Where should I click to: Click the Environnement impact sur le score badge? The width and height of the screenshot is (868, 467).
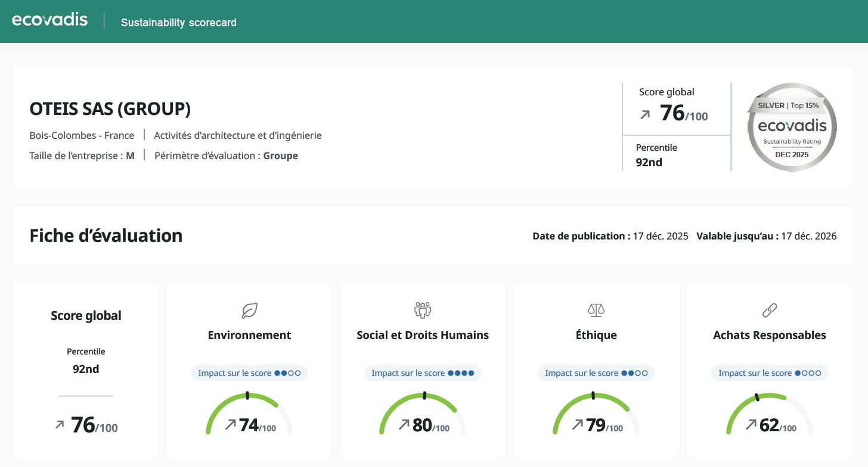(249, 373)
